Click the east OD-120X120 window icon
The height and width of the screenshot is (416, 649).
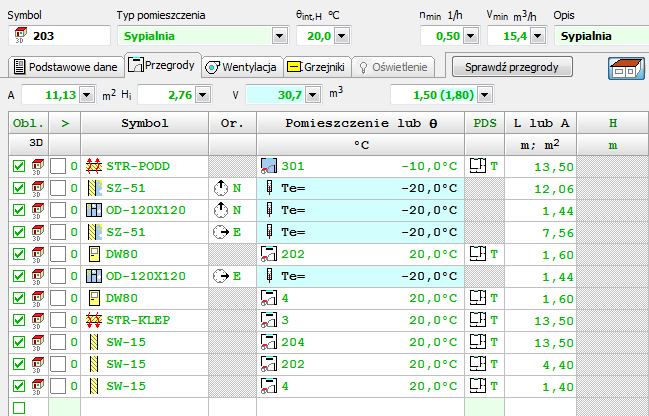pyautogui.click(x=94, y=276)
